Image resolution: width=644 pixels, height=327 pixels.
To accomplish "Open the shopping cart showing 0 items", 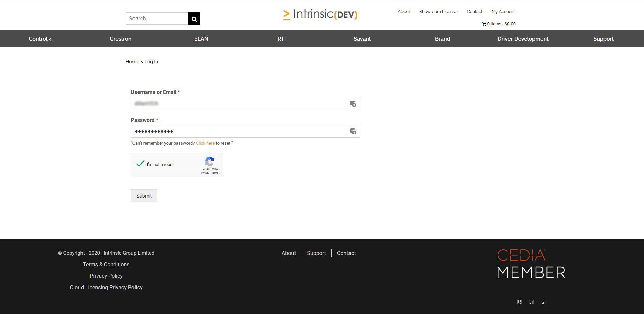I will [499, 24].
